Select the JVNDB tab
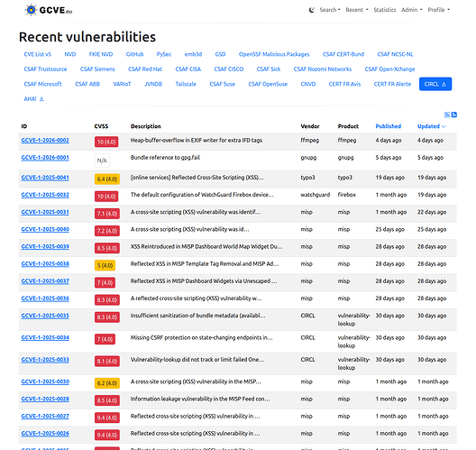476x450 pixels. tap(153, 84)
